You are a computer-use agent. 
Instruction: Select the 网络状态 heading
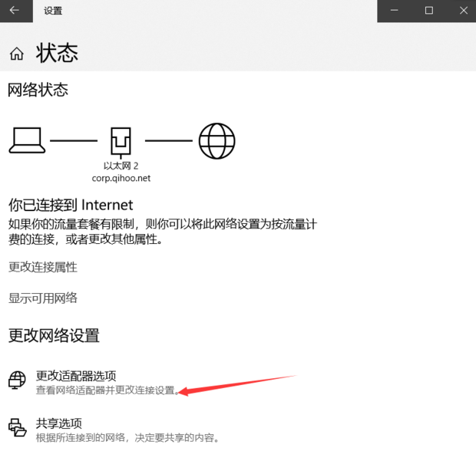pyautogui.click(x=38, y=90)
